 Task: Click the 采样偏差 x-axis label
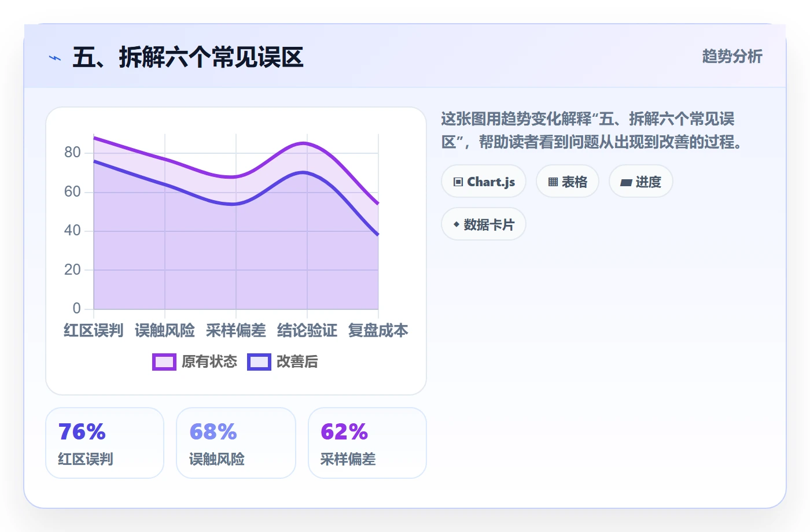pyautogui.click(x=236, y=331)
